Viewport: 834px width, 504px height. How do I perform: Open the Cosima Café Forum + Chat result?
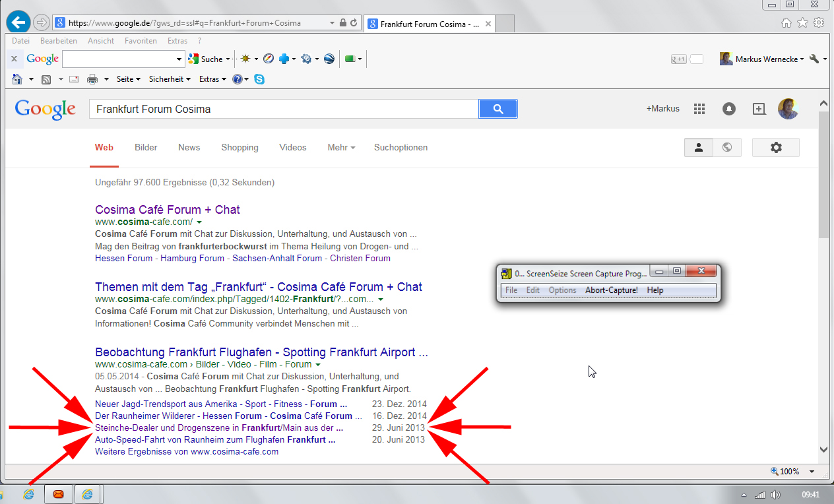click(x=168, y=210)
